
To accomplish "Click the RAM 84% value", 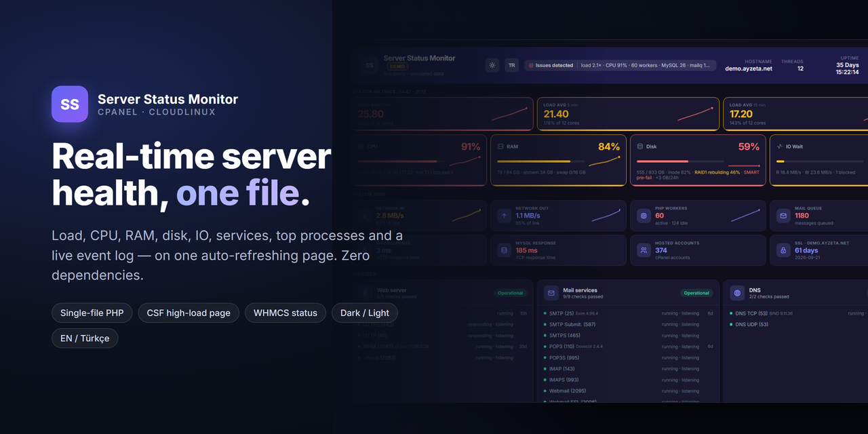I will [609, 146].
